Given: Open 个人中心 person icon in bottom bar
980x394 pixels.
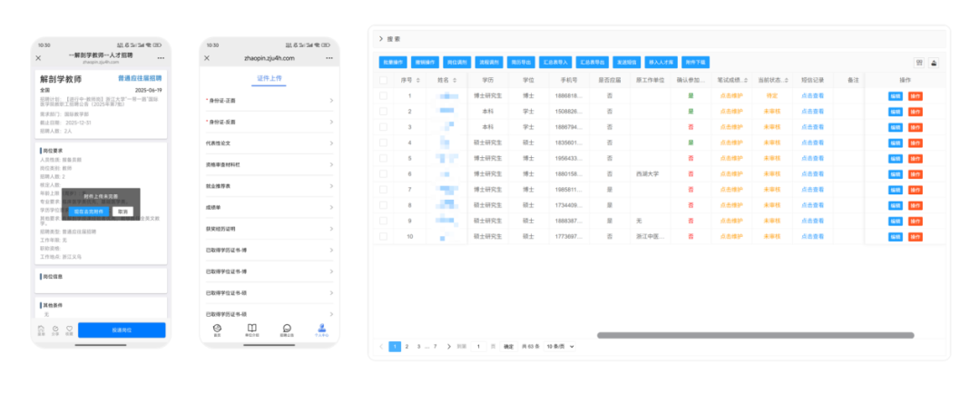Looking at the screenshot, I should pos(322,330).
